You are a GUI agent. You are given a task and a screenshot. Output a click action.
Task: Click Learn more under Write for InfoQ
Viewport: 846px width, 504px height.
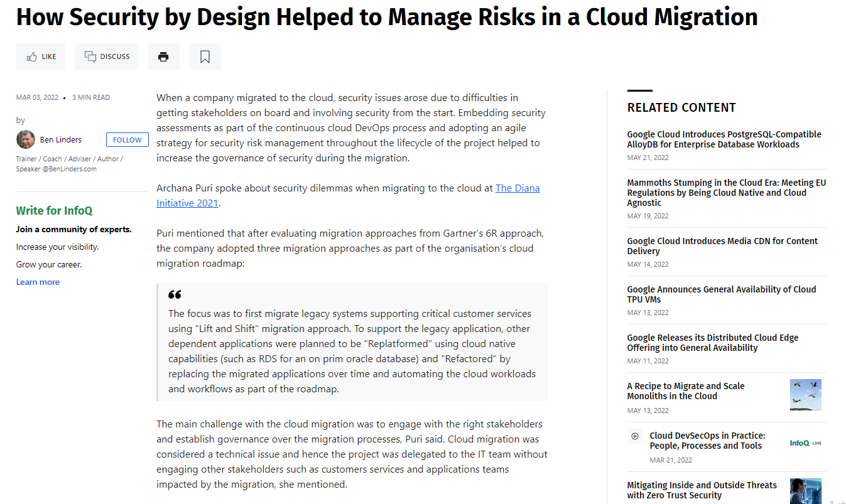tap(38, 282)
